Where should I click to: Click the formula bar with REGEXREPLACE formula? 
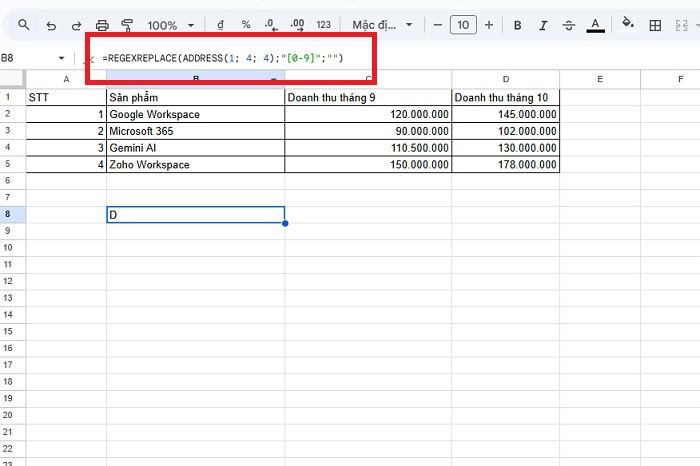pyautogui.click(x=223, y=58)
